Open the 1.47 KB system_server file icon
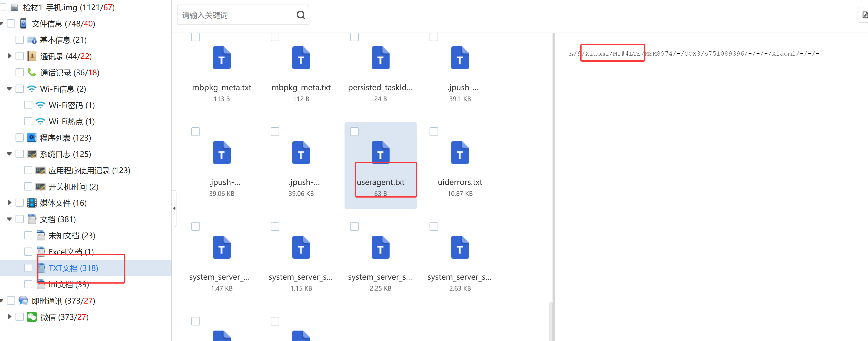This screenshot has height=341, width=868. [x=221, y=247]
